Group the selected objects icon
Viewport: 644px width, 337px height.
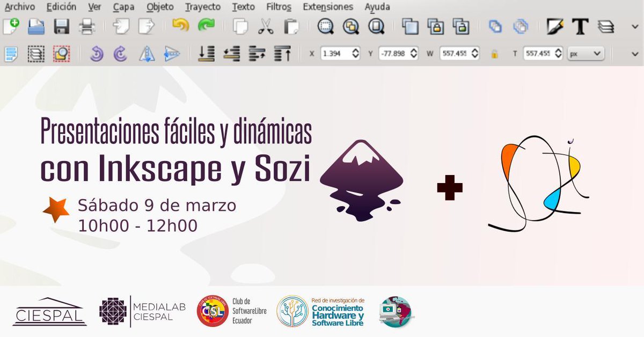click(x=495, y=26)
